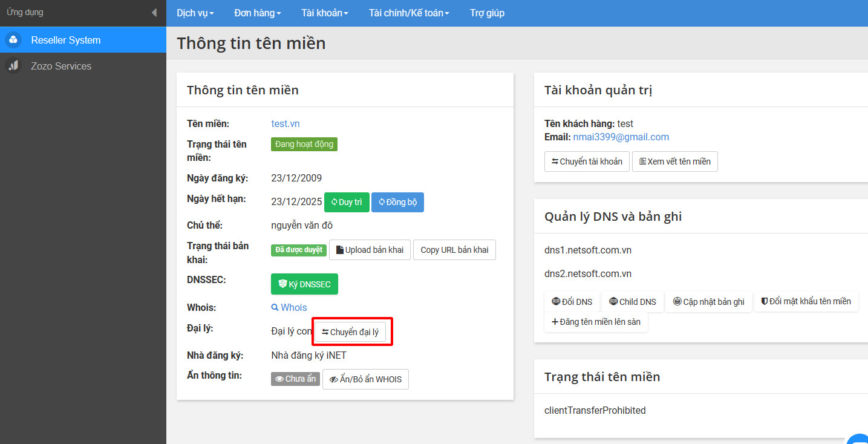Click the Đồng bộ sync button
The height and width of the screenshot is (444, 868).
point(397,202)
